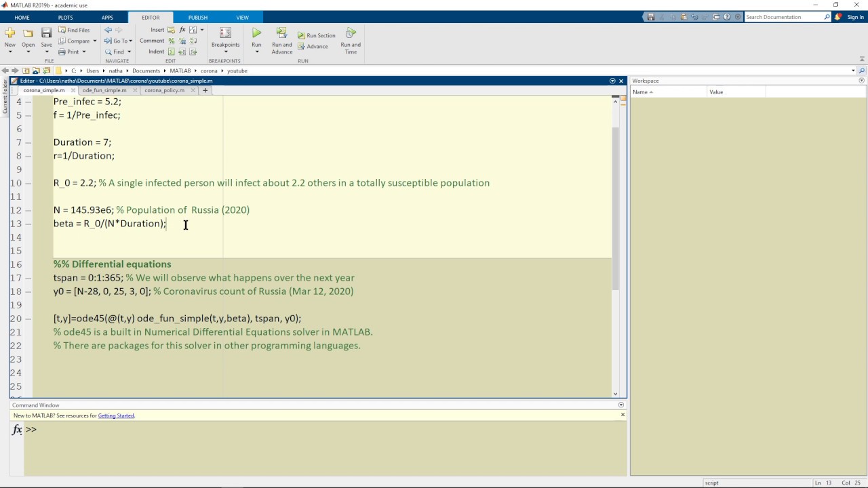Open the corona_policy.m editor tab
The width and height of the screenshot is (868, 488).
tap(164, 90)
